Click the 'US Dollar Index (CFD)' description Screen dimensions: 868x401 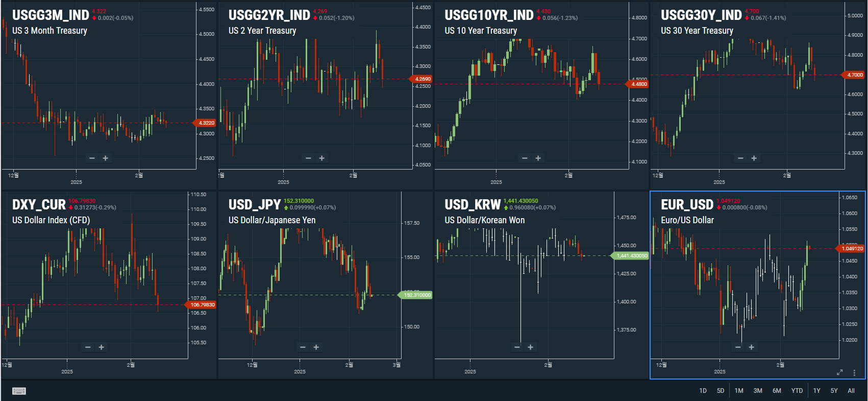pyautogui.click(x=51, y=220)
